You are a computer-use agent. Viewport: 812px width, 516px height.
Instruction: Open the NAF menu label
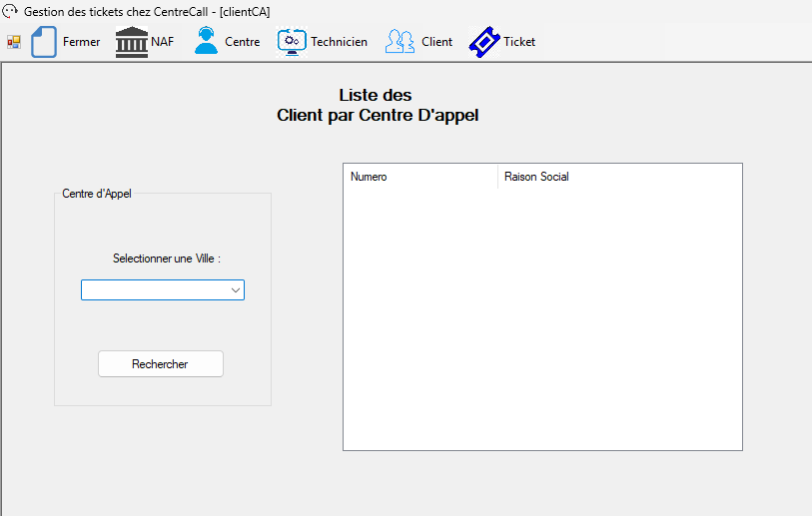162,42
